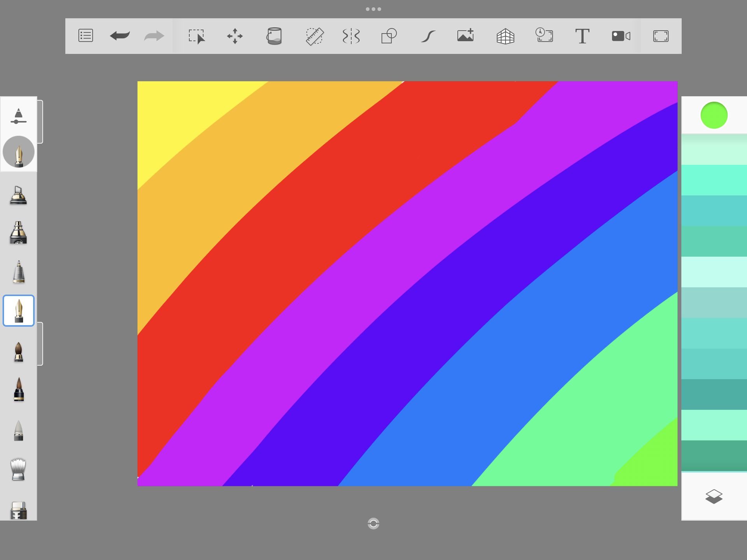This screenshot has height=560, width=747.
Task: Select the Selection tool
Action: tap(196, 36)
